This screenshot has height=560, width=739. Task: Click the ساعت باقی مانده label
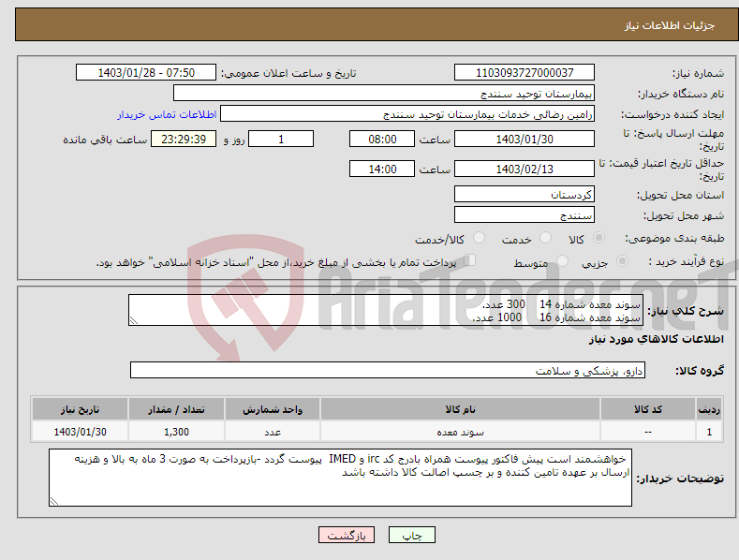click(105, 140)
